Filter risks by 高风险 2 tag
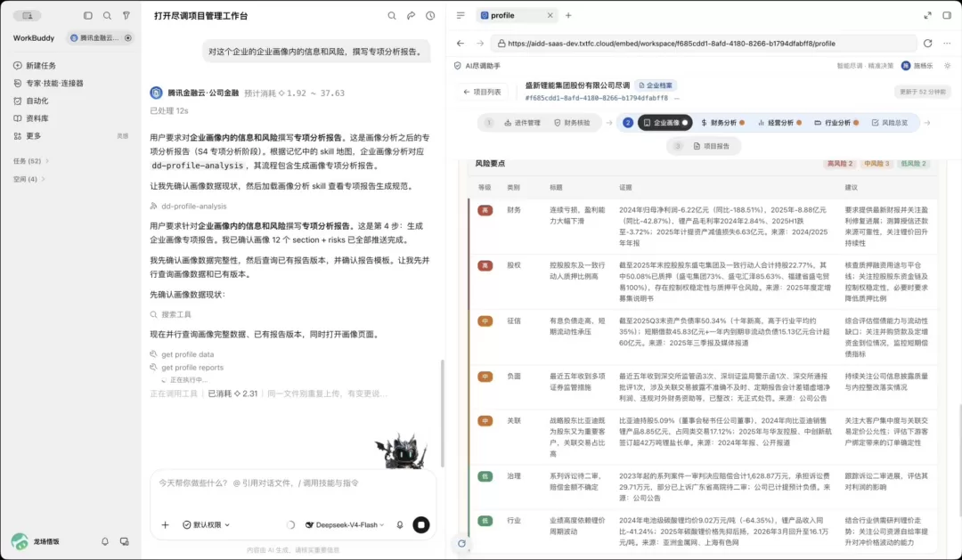This screenshot has height=560, width=962. click(840, 164)
